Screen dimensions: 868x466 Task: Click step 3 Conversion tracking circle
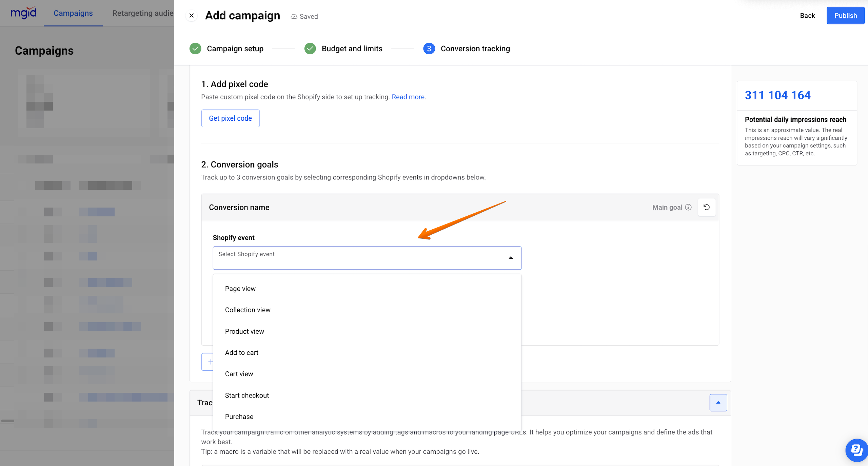(429, 49)
